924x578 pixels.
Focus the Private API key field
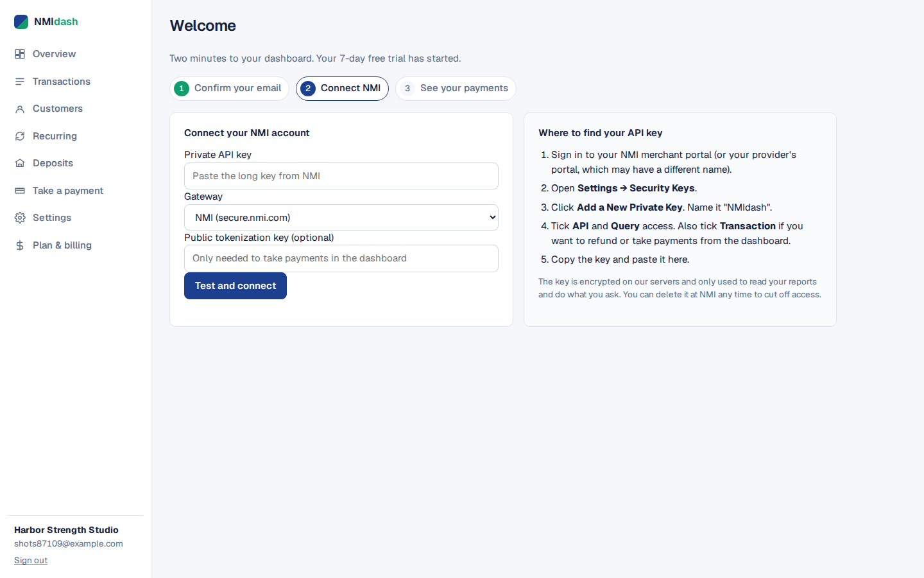(341, 176)
